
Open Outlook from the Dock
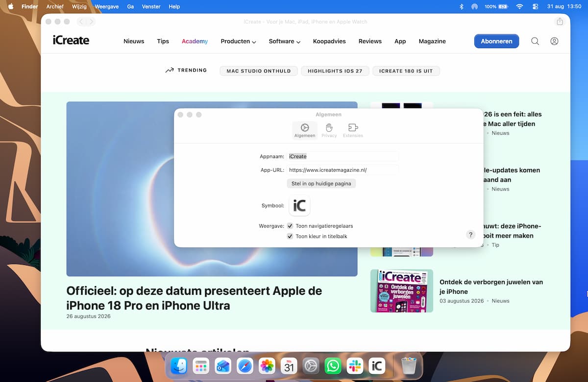pyautogui.click(x=223, y=365)
